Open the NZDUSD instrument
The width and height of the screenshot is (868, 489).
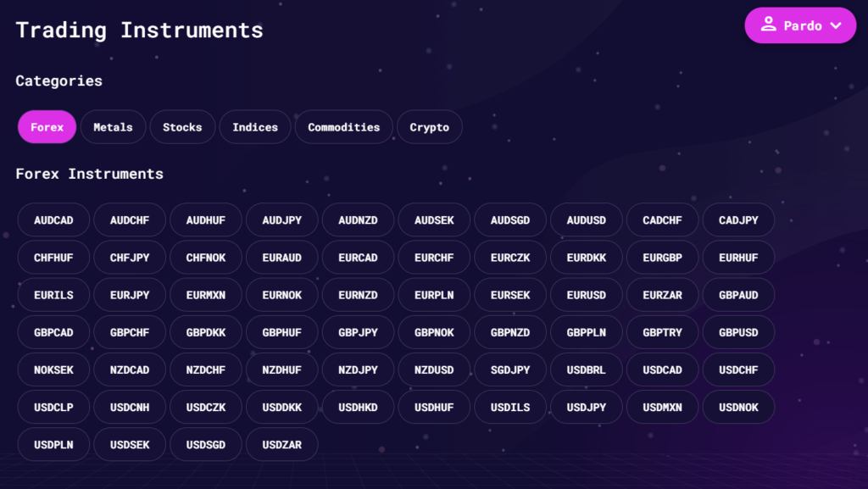pos(434,369)
